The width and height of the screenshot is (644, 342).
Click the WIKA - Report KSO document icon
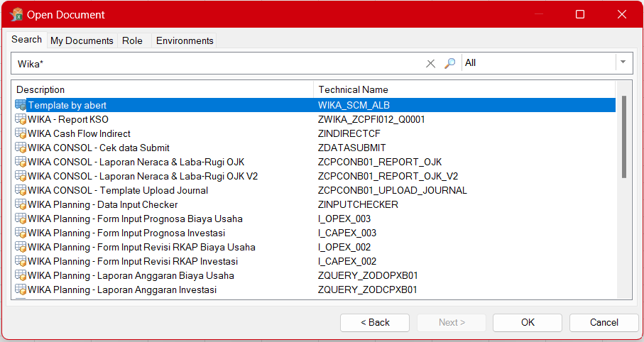[x=21, y=119]
